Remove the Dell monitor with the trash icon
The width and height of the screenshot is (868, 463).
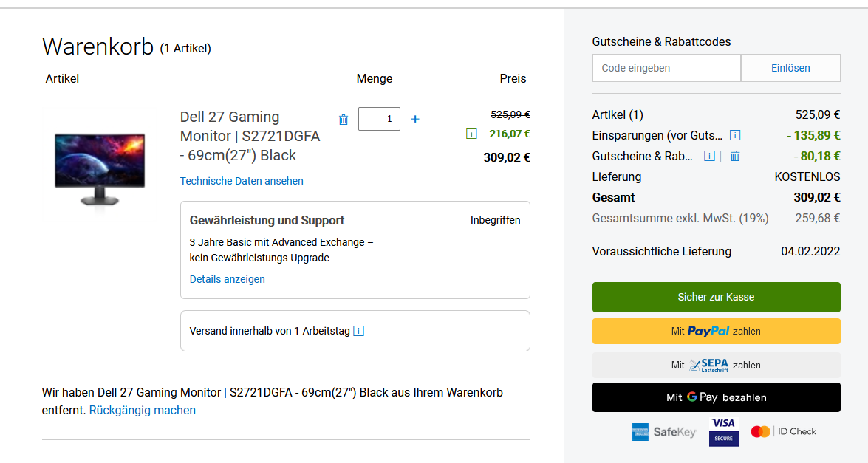344,120
